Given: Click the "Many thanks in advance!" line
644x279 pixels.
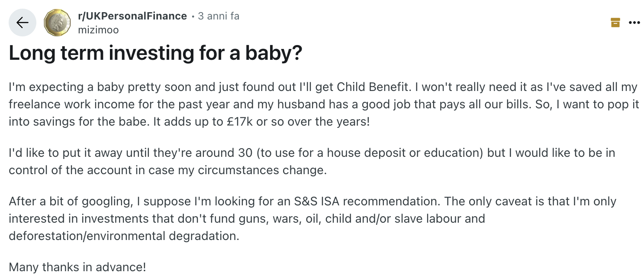Looking at the screenshot, I should click(x=77, y=267).
